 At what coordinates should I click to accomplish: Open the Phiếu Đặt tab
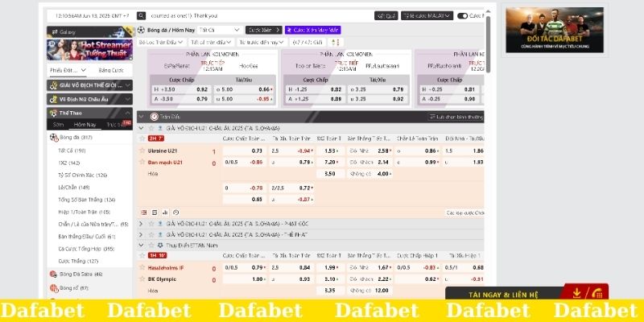pos(68,70)
